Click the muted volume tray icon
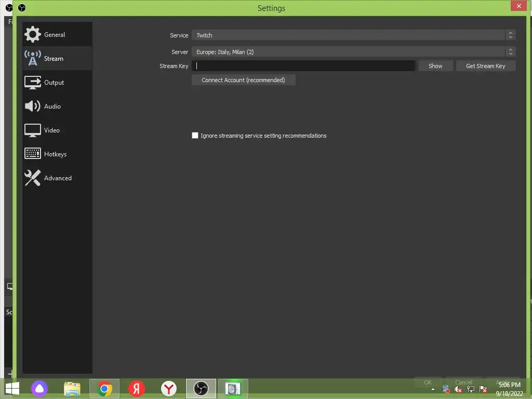This screenshot has width=532, height=399. click(x=458, y=390)
